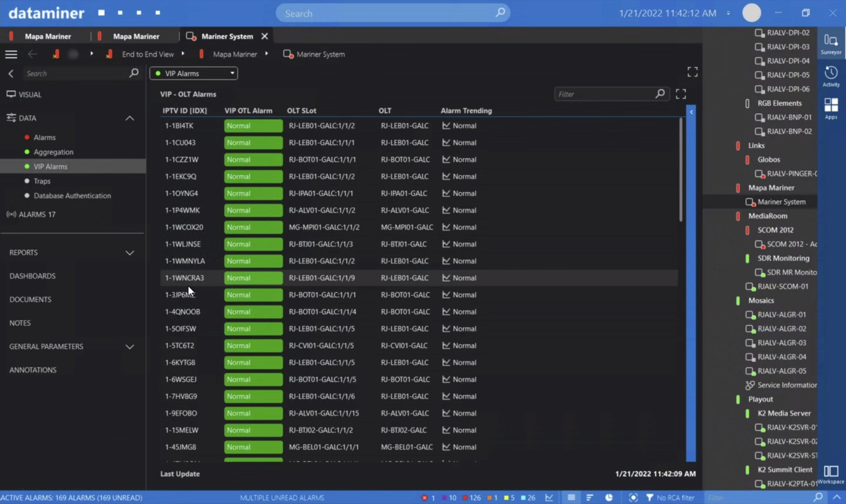Viewport: 846px width, 504px height.
Task: Click the back navigation arrow in breadcrumb bar
Action: coord(32,54)
